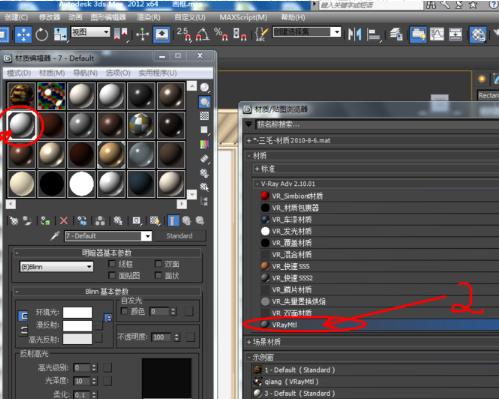Pick material from object with eyedropper
Screen dimensions: 499x399
55,236
